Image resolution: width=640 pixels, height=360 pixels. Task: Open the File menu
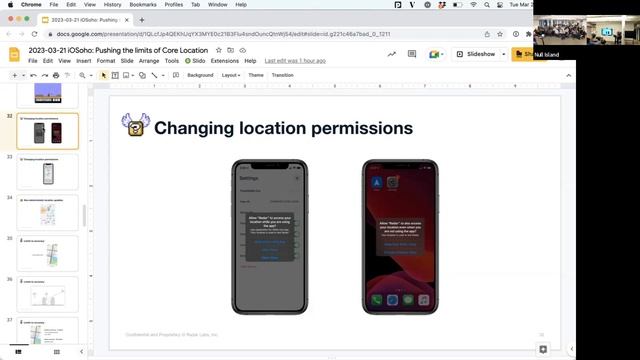33,61
